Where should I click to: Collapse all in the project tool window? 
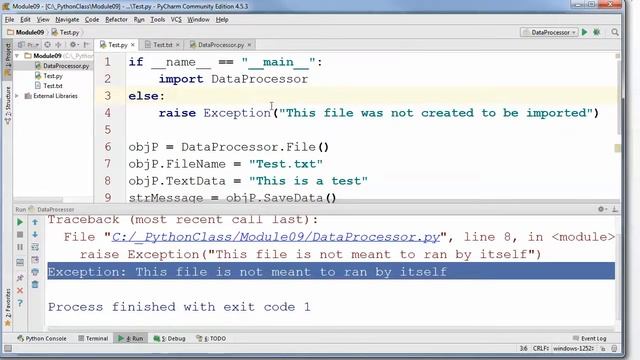[x=58, y=45]
